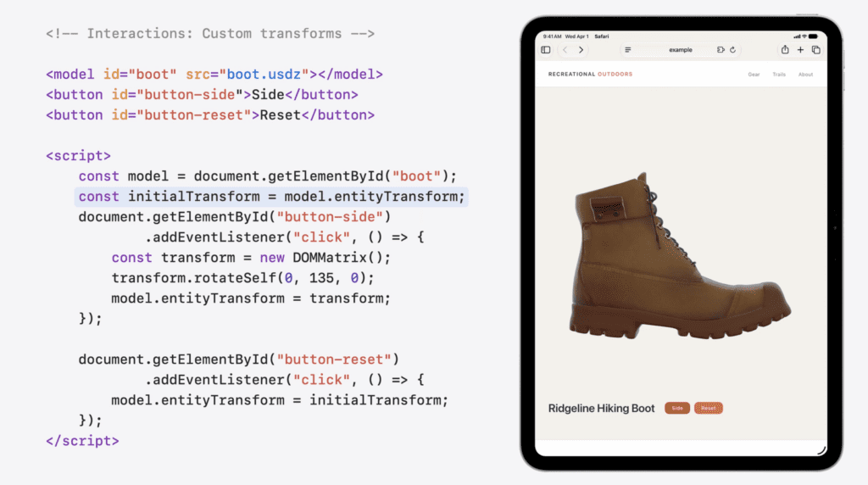Tap the example address field
The width and height of the screenshot is (868, 485).
(681, 50)
